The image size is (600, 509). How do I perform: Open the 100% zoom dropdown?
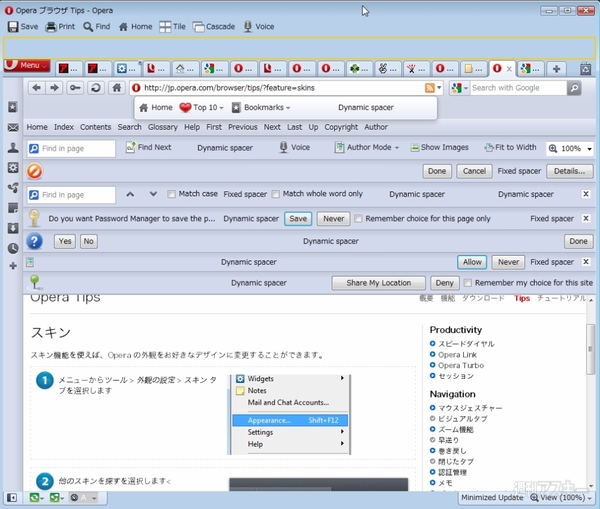point(589,148)
